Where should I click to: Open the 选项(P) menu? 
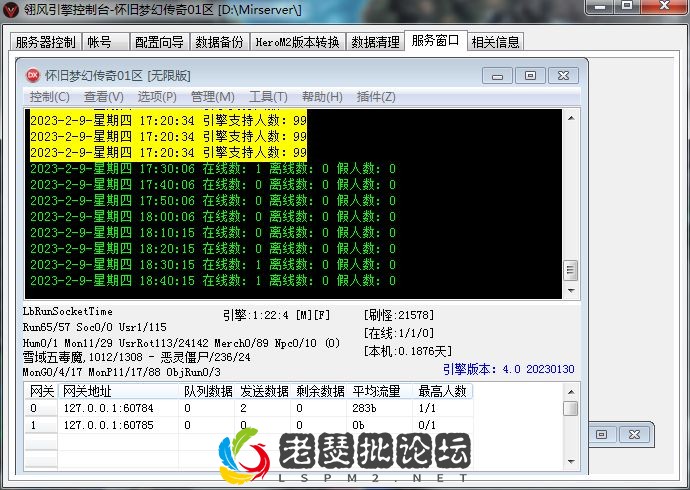157,97
